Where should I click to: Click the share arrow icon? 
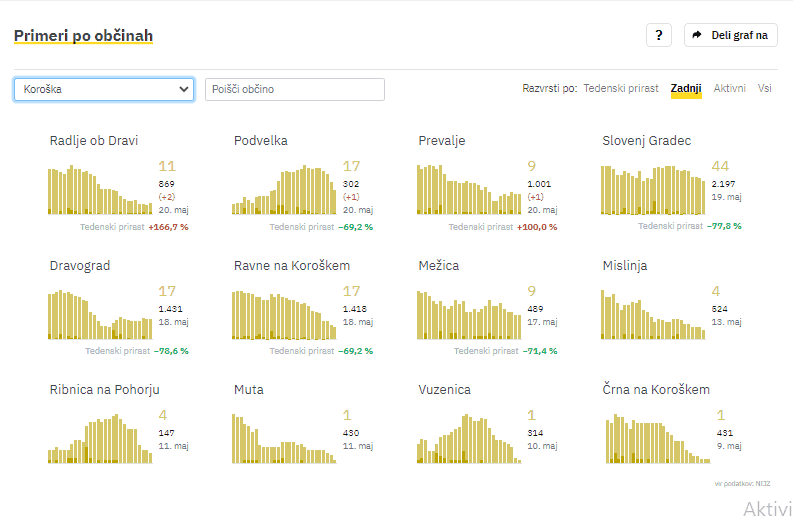coord(697,35)
